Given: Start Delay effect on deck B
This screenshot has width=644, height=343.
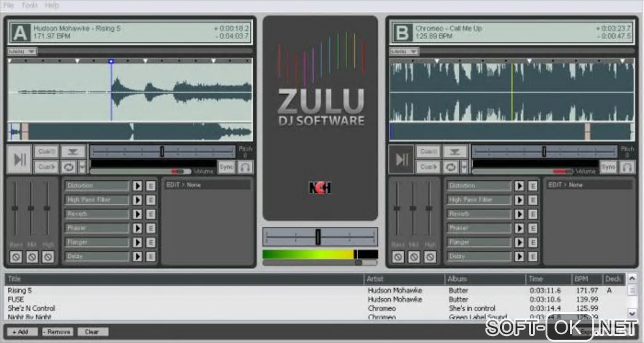Looking at the screenshot, I should [519, 257].
